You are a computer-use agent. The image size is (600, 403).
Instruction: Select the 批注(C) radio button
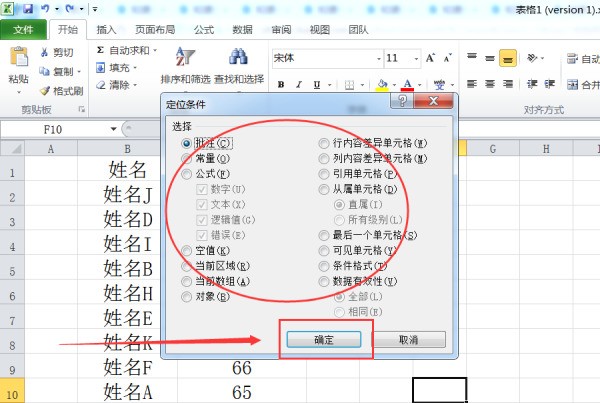pyautogui.click(x=186, y=144)
